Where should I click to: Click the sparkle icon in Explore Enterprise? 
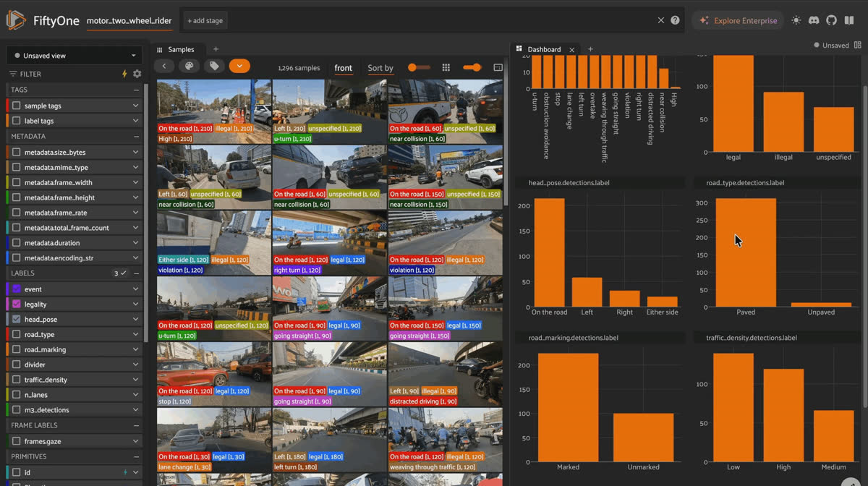[705, 20]
